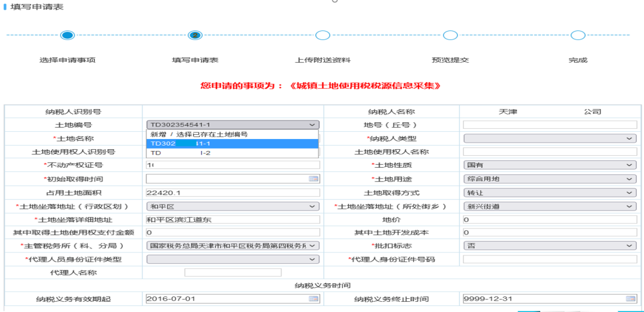Click the 纳税人名称 label cell
The height and width of the screenshot is (312, 644).
[392, 112]
